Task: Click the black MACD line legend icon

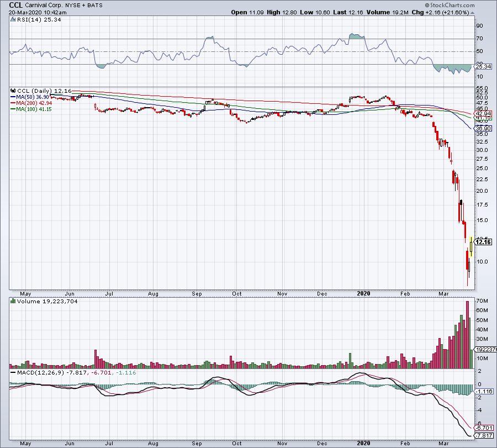Action: click(x=12, y=373)
